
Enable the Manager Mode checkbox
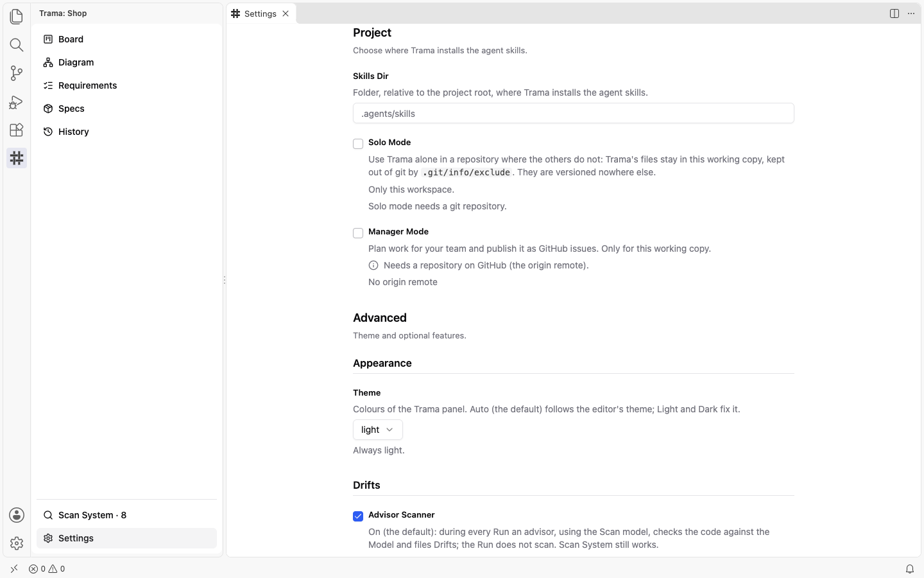coord(358,233)
